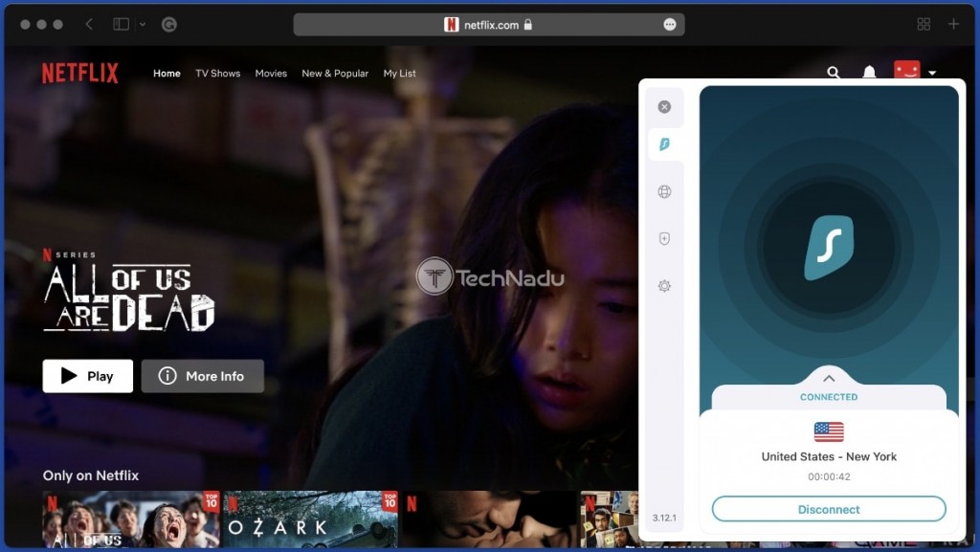Open the globe locations icon in Surfshark sidebar
980x552 pixels.
[664, 191]
